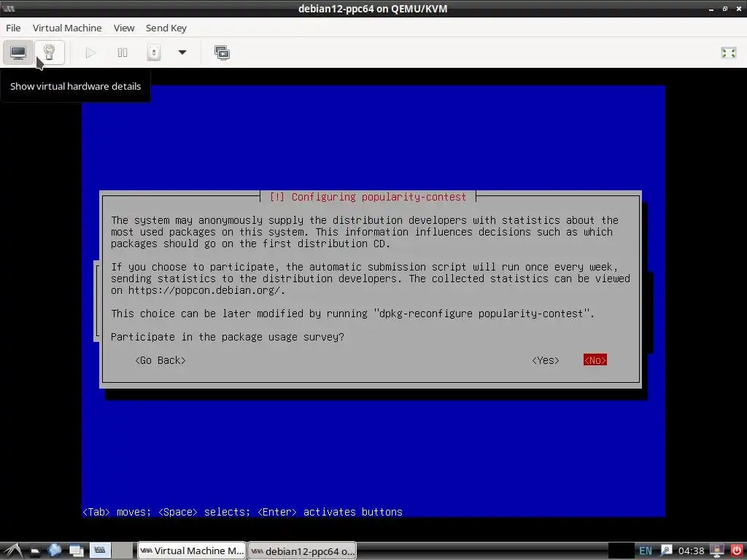747x560 pixels.
Task: Expand the shutdown options dropdown arrow
Action: click(x=182, y=52)
